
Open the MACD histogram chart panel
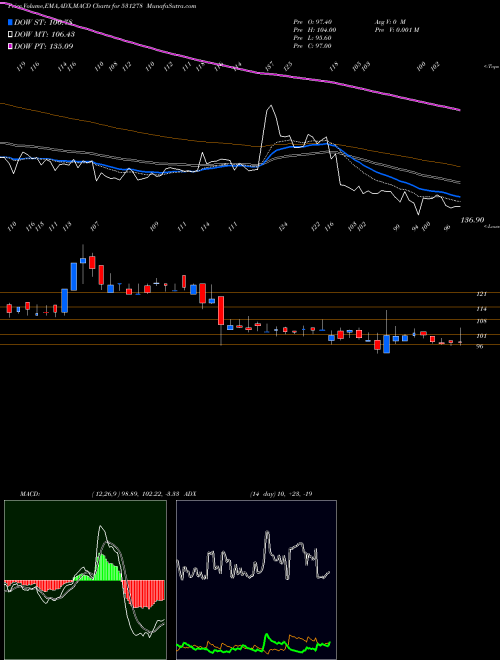point(85,580)
